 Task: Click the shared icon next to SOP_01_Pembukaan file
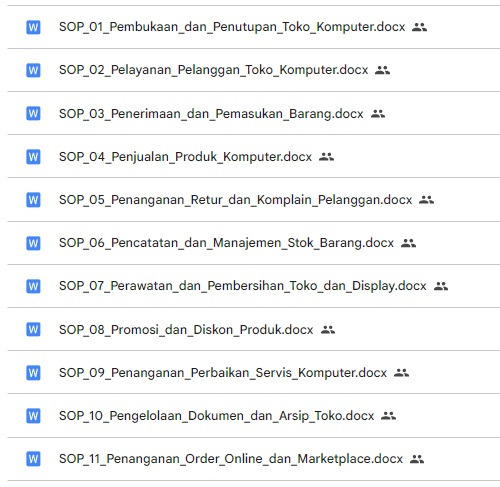click(x=419, y=27)
